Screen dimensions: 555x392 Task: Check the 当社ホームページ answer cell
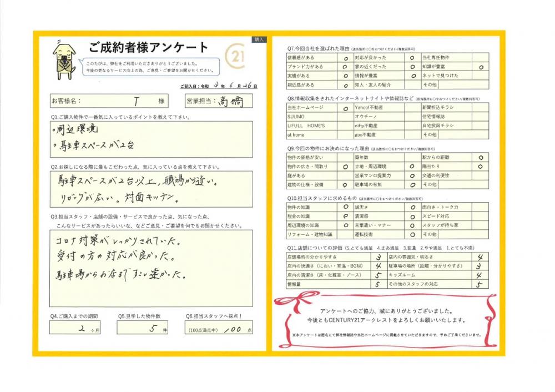click(345, 107)
